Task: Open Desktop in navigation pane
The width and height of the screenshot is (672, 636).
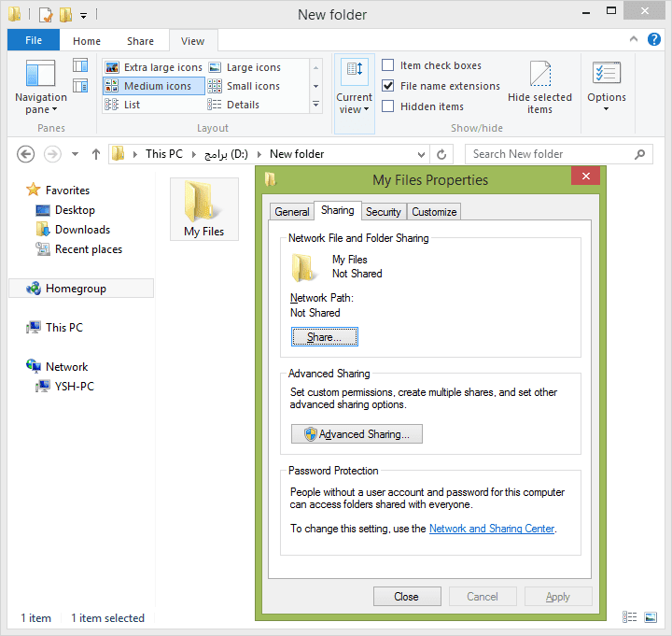Action: tap(65, 210)
